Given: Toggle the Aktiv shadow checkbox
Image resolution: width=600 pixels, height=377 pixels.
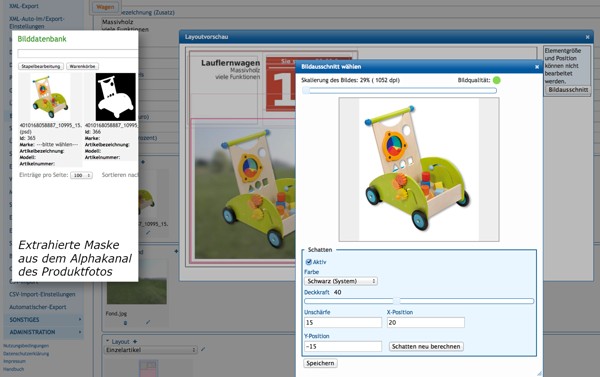Looking at the screenshot, I should pos(308,262).
